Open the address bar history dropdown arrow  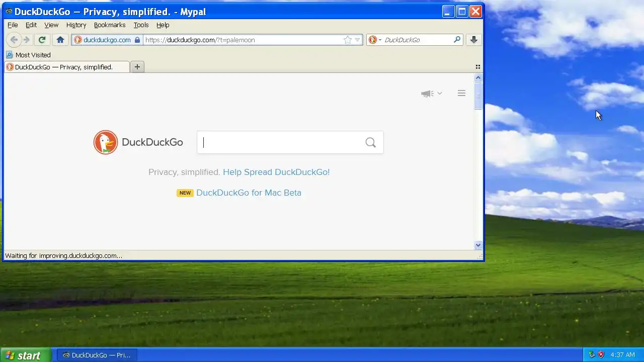(358, 40)
